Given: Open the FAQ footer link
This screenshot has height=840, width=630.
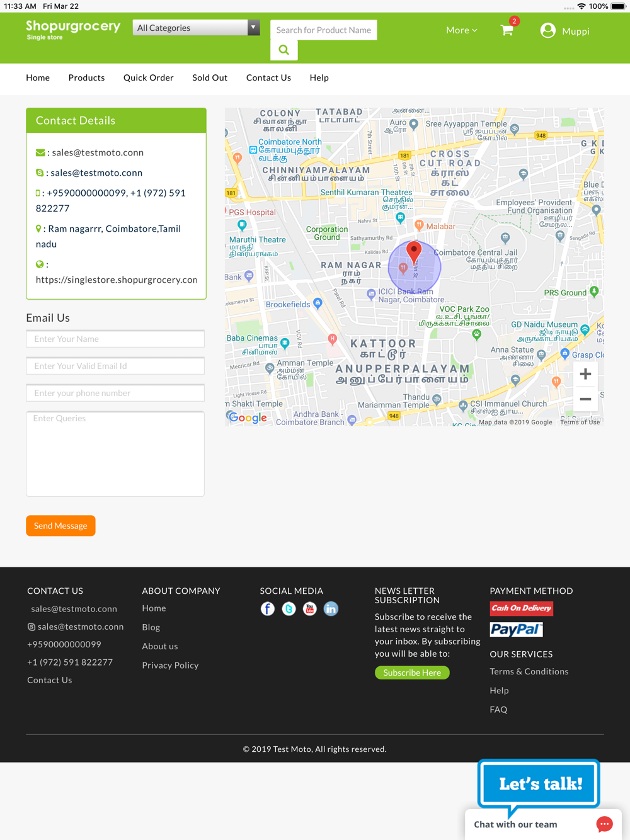Looking at the screenshot, I should click(x=498, y=709).
